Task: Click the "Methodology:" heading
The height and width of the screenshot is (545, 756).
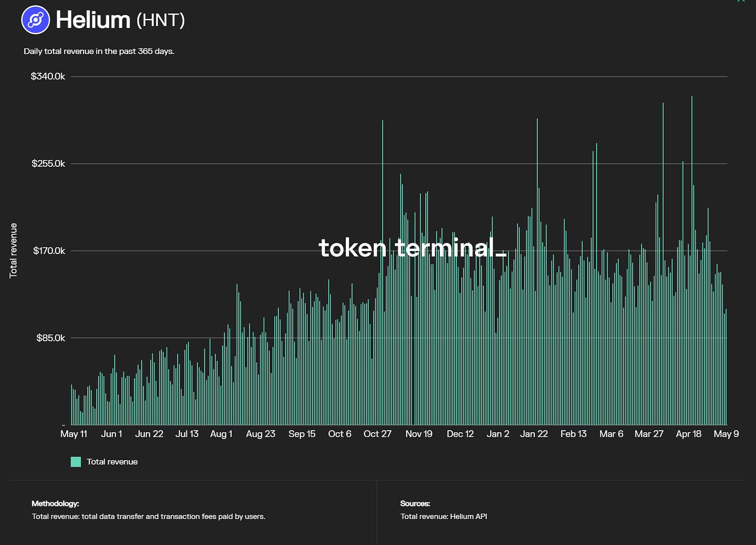Action: [x=55, y=503]
